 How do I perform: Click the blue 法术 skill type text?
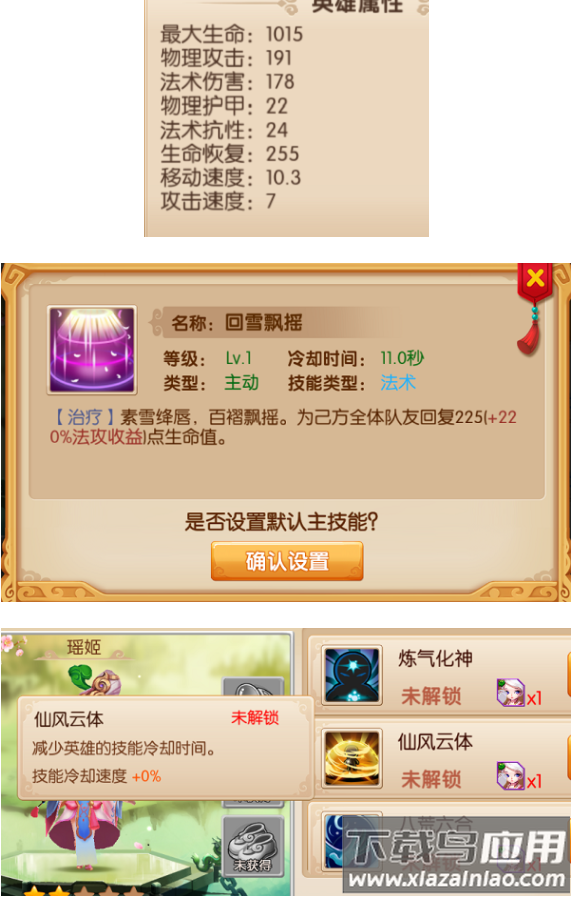tap(398, 382)
